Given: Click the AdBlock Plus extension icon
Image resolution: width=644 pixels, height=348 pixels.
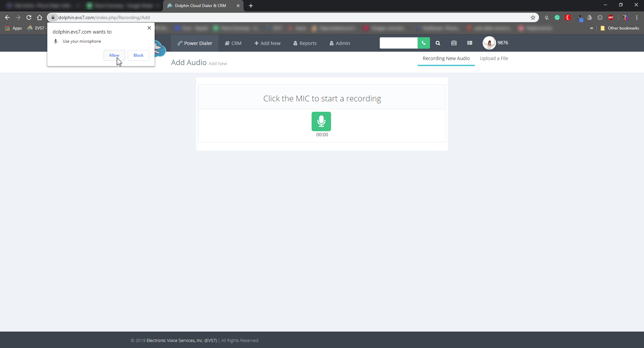Looking at the screenshot, I should point(611,17).
